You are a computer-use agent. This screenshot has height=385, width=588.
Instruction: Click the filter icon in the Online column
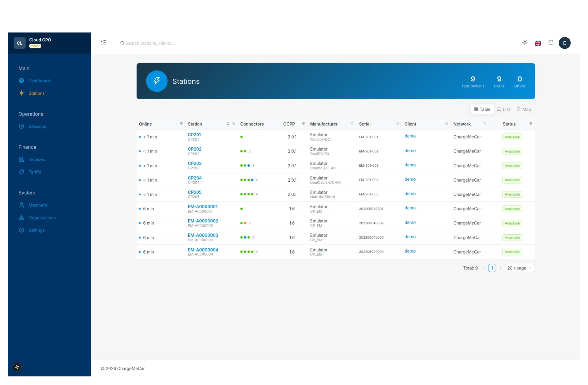[181, 124]
